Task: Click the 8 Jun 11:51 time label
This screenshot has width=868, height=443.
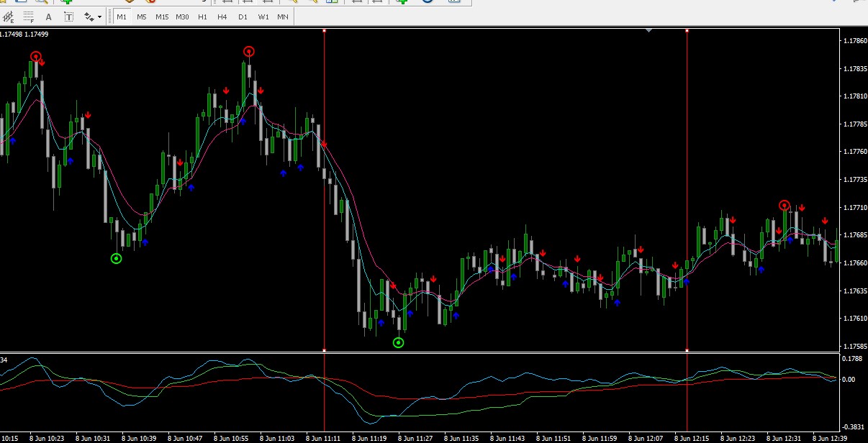Action: point(553,438)
